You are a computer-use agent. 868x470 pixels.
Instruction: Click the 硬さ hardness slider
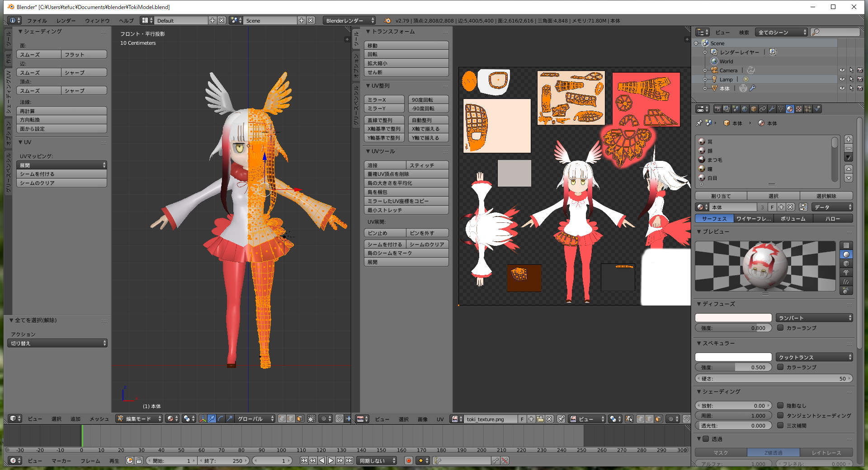click(774, 378)
